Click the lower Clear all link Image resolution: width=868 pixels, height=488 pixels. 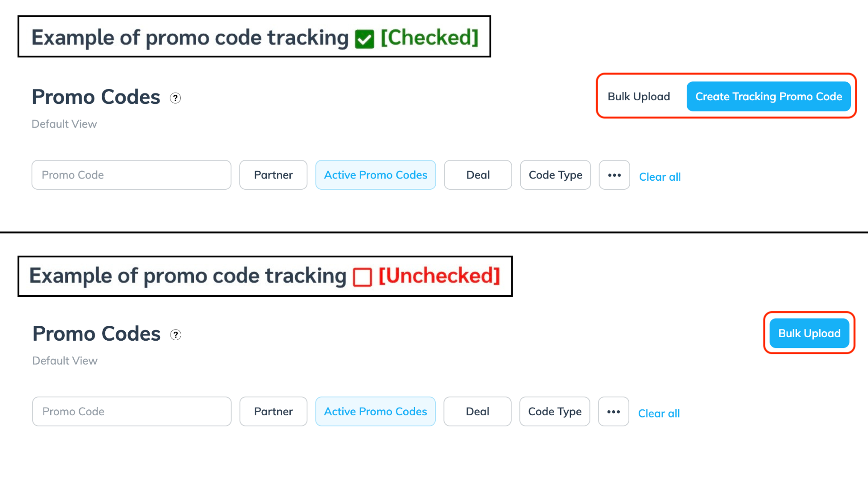(659, 413)
